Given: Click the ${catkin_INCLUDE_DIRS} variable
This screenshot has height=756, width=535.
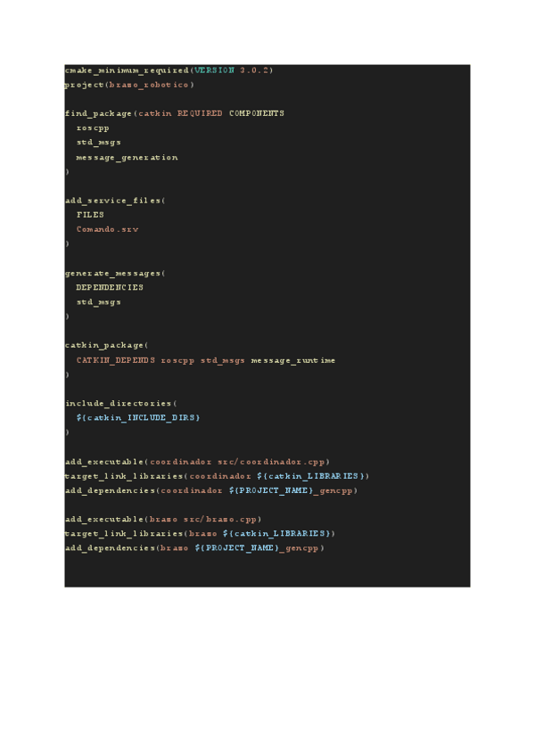Looking at the screenshot, I should point(138,417).
